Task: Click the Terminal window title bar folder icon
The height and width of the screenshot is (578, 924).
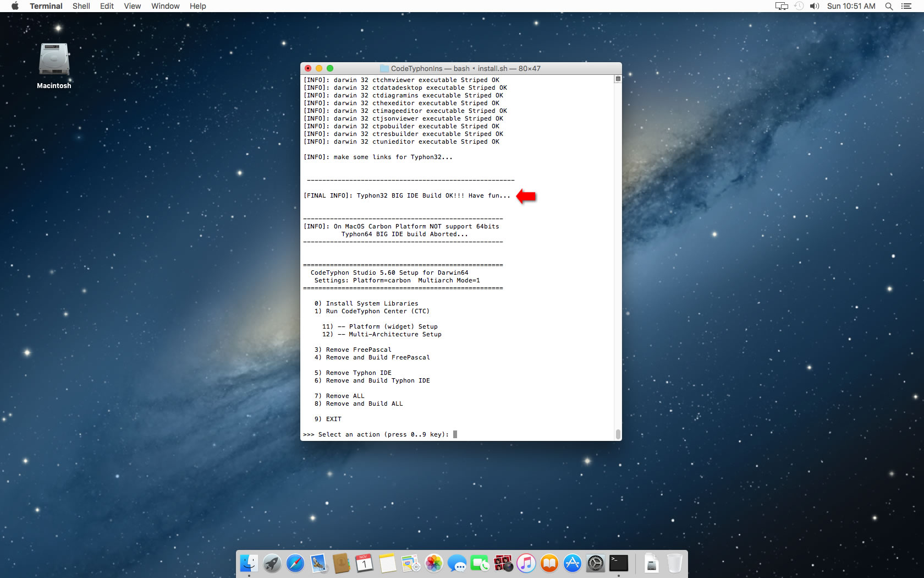Action: click(x=384, y=69)
